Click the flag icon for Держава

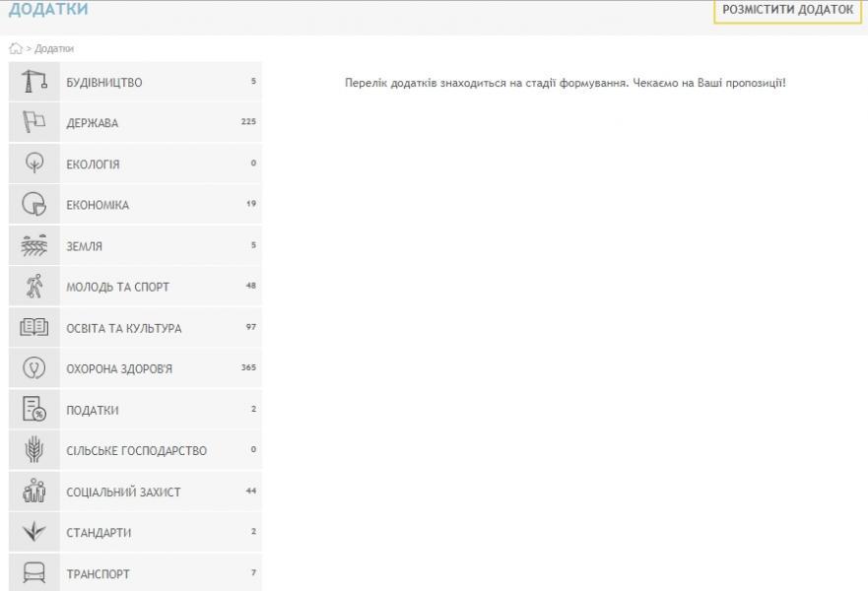click(33, 123)
